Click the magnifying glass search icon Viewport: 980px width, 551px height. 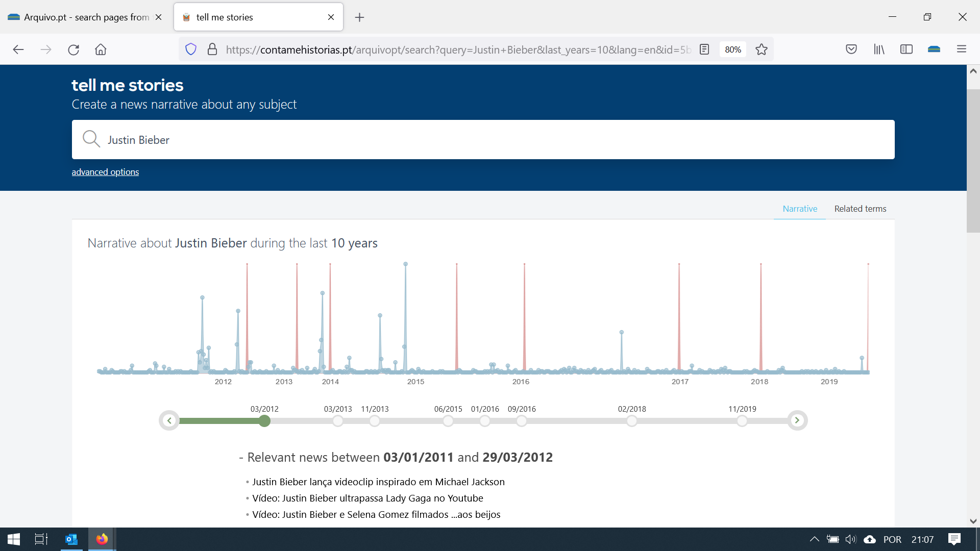click(x=91, y=139)
